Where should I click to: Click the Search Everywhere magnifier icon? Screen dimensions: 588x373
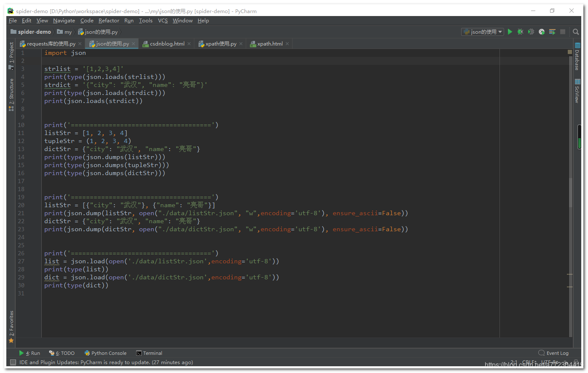tap(576, 31)
